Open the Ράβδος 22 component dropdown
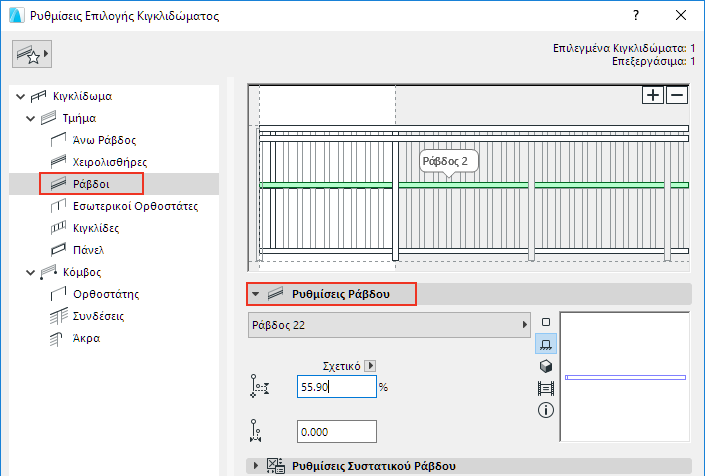This screenshot has width=705, height=476. point(389,325)
